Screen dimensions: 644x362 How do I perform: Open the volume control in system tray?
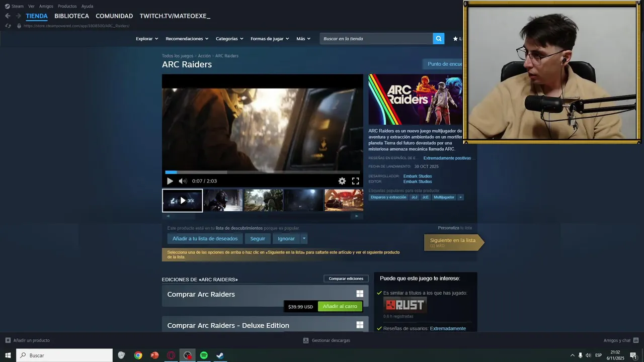coord(588,355)
